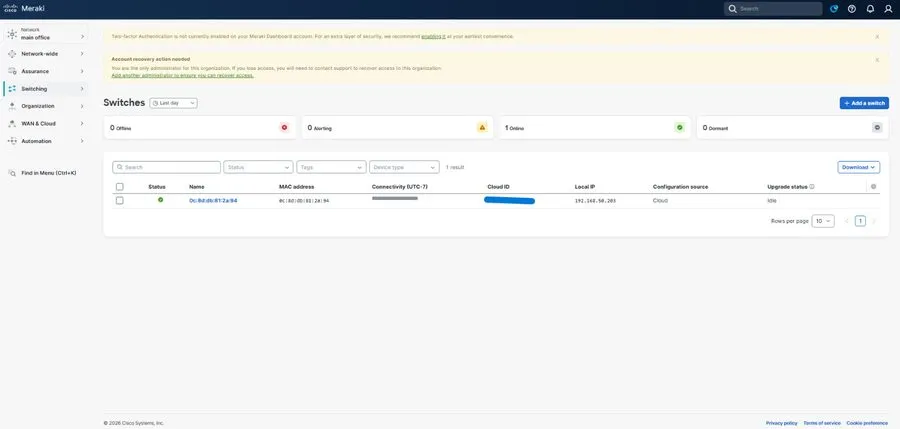Open the Automation sidebar icon
The image size is (900, 429).
[x=12, y=141]
